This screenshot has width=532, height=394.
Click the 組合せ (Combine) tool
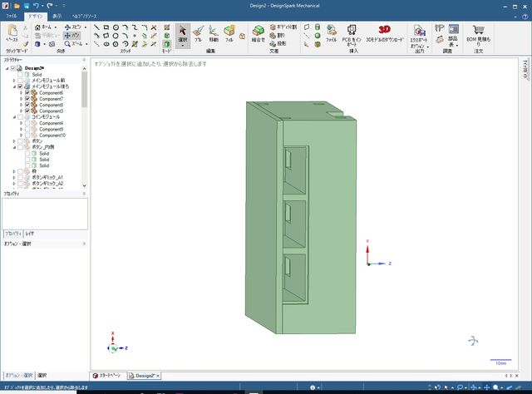259,34
